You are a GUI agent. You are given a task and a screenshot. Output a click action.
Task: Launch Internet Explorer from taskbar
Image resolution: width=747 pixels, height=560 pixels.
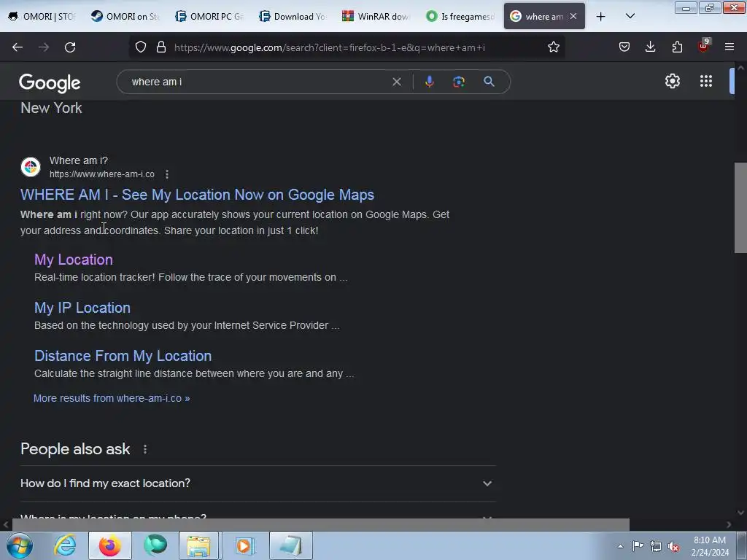tap(65, 545)
